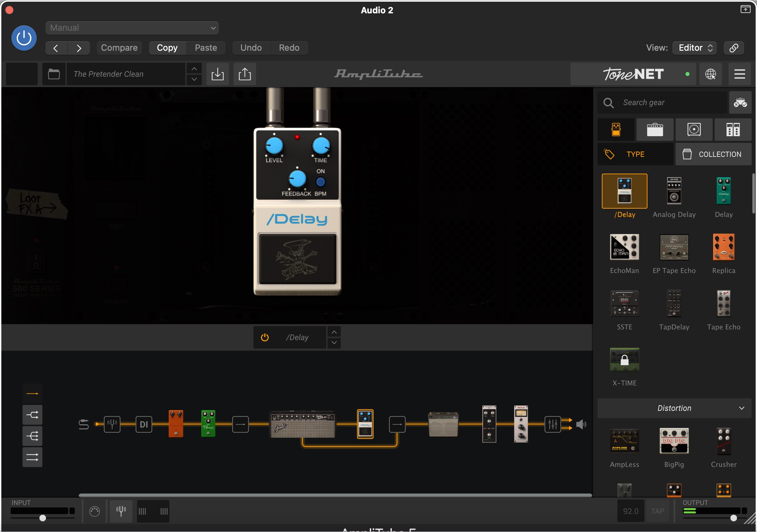
Task: Toggle the /Delay pedal footswitch
Action: [297, 259]
